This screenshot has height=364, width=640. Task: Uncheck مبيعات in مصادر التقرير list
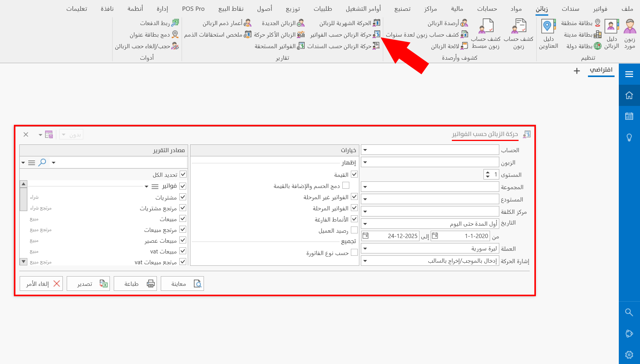[x=184, y=218]
